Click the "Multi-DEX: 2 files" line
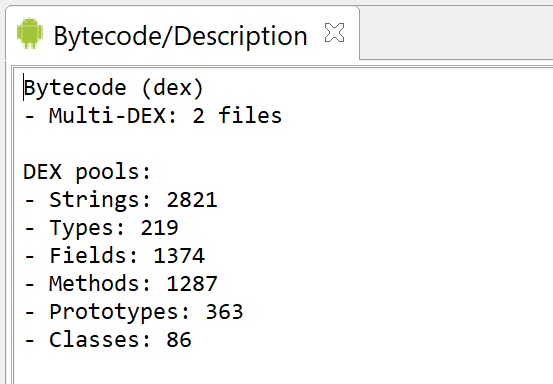The height and width of the screenshot is (384, 553). (x=153, y=116)
